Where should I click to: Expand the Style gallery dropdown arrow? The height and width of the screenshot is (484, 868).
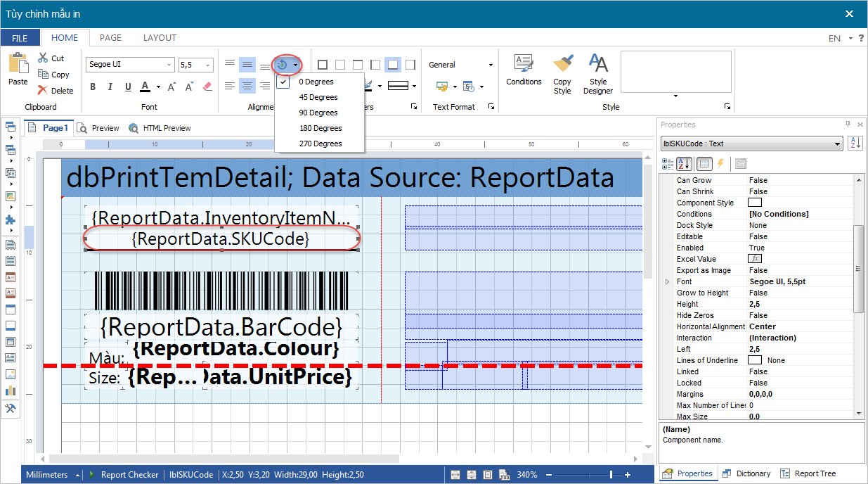(x=676, y=96)
